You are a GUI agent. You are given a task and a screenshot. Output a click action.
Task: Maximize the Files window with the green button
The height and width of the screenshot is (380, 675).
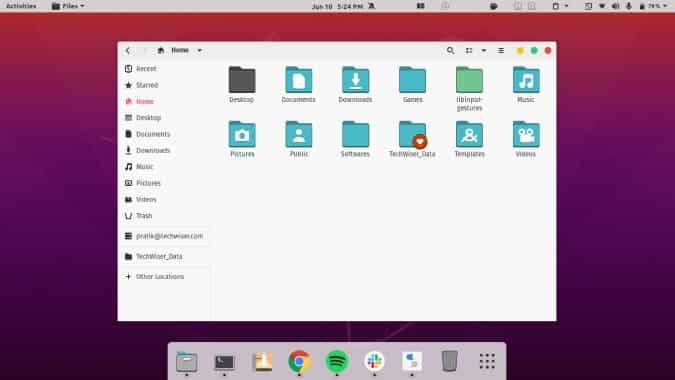click(x=534, y=50)
